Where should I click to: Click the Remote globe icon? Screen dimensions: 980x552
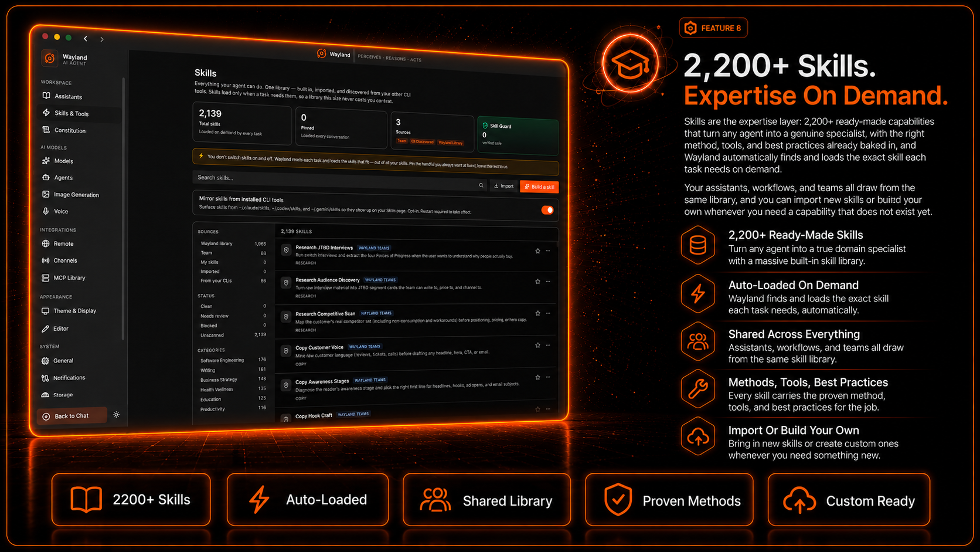(46, 243)
